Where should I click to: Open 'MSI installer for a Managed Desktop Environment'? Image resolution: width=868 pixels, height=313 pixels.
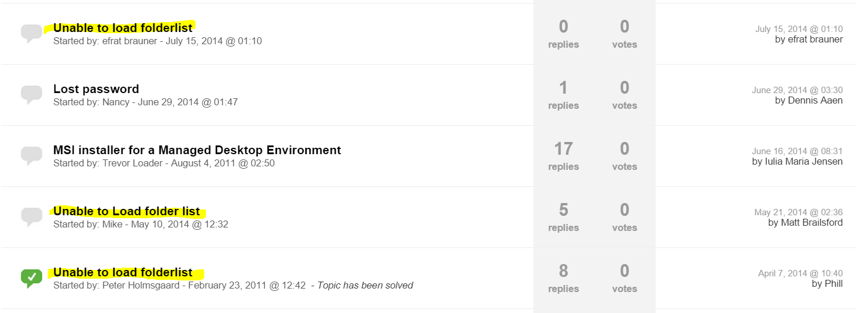pos(197,150)
